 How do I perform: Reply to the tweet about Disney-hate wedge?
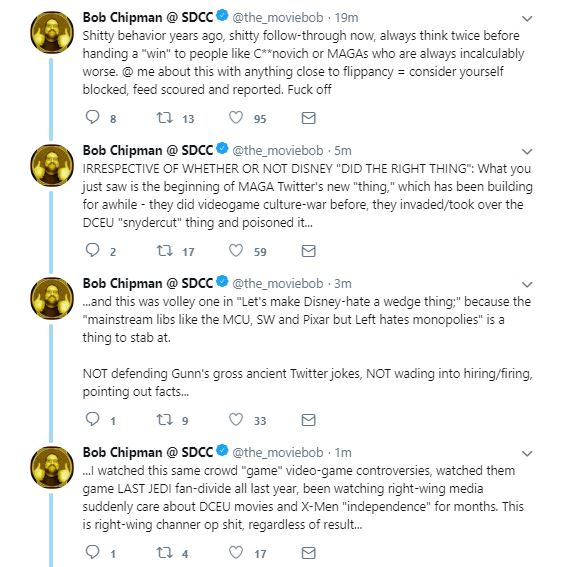pyautogui.click(x=92, y=419)
